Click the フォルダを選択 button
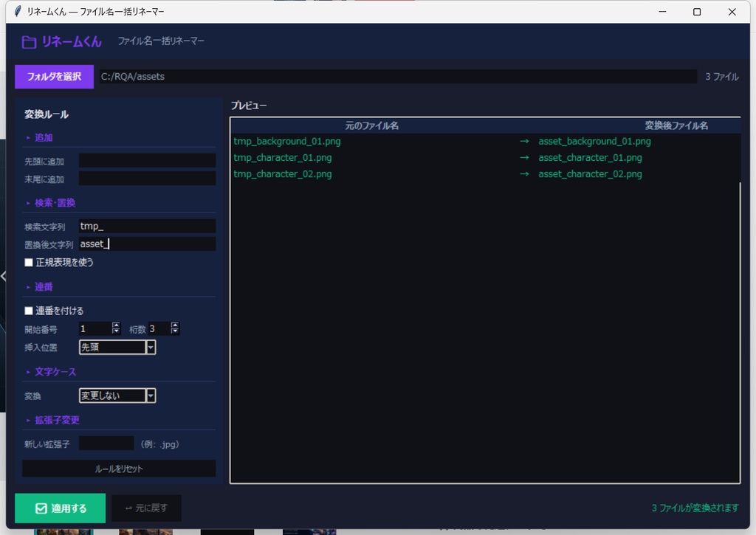 (x=54, y=77)
